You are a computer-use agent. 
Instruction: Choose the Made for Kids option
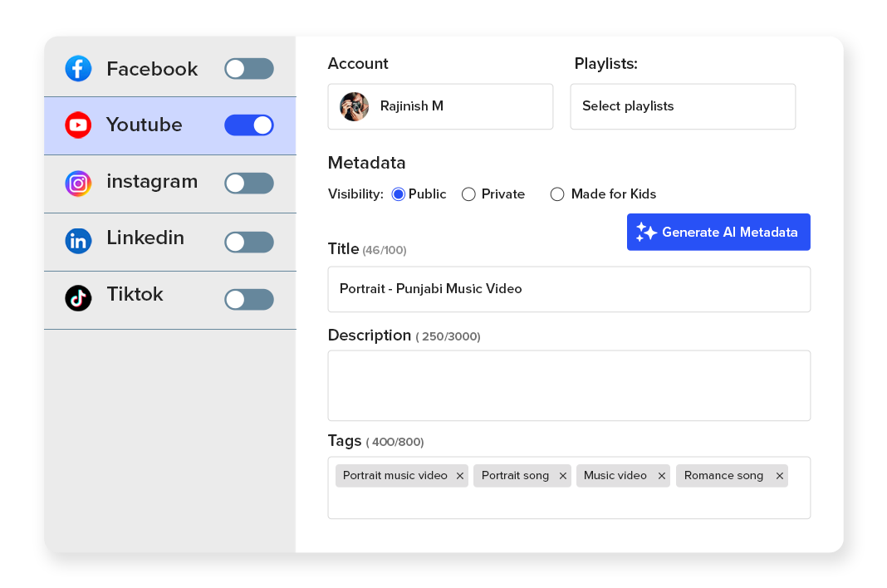coord(557,194)
